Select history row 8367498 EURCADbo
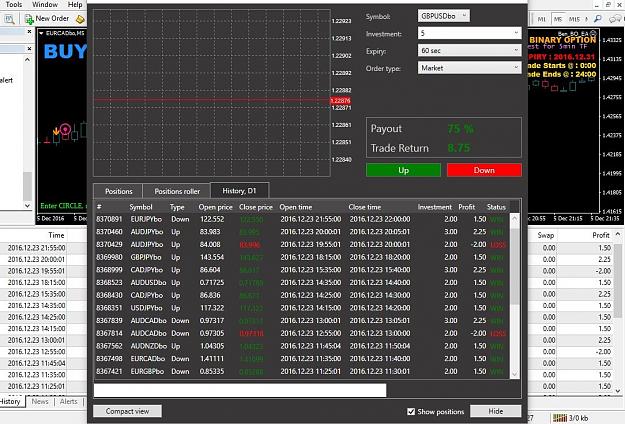625x424 pixels. coord(301,359)
